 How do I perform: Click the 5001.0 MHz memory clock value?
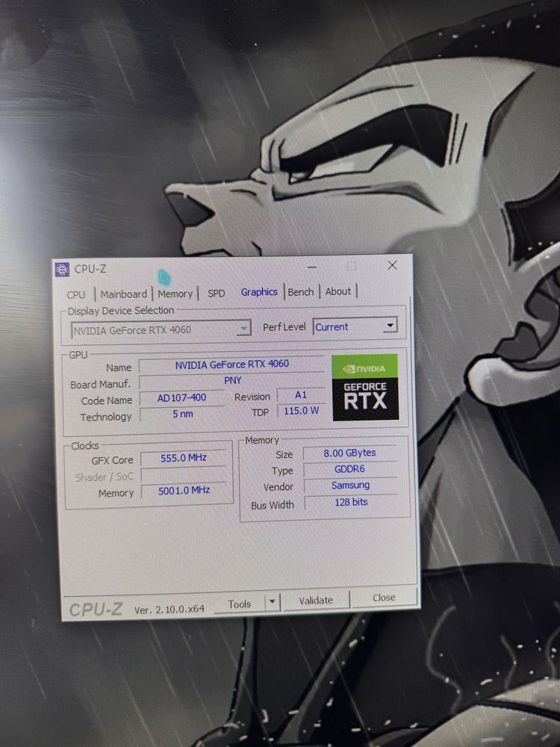tap(184, 490)
